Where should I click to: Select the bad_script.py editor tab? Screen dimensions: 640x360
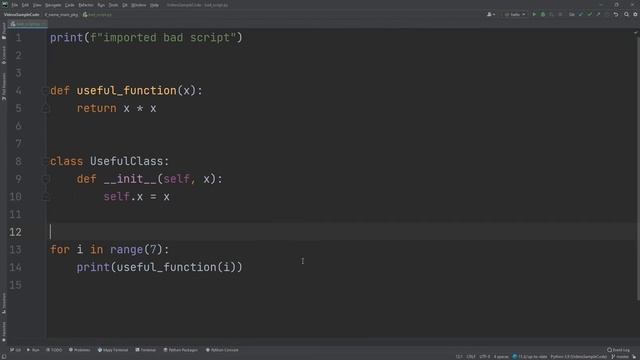tap(28, 24)
